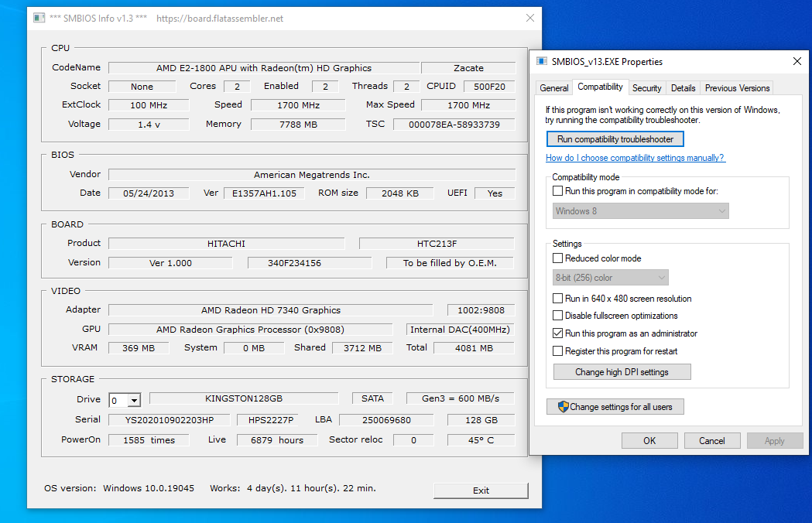This screenshot has width=812, height=523.
Task: Click the CPU CodeName field AMD E2-1800 APU
Action: pyautogui.click(x=264, y=68)
